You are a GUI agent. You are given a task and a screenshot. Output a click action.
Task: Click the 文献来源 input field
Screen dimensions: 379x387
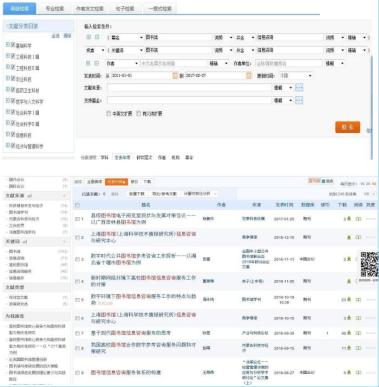(x=189, y=88)
